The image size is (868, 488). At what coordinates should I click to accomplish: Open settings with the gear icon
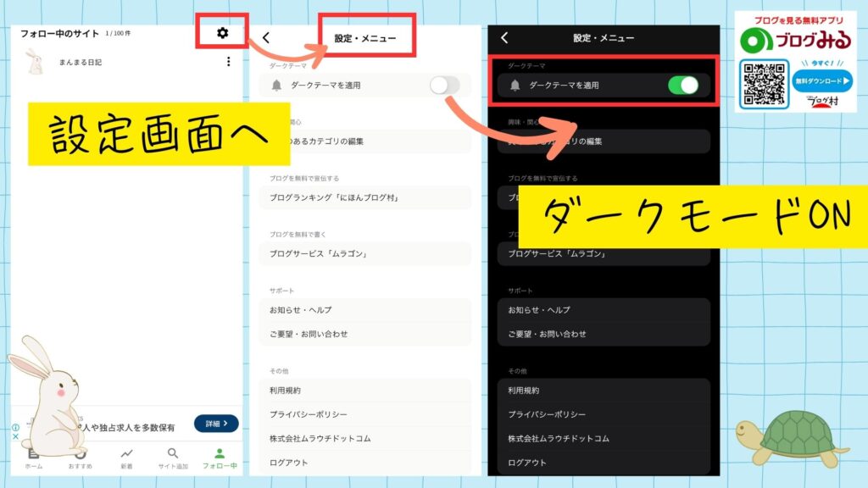click(222, 33)
